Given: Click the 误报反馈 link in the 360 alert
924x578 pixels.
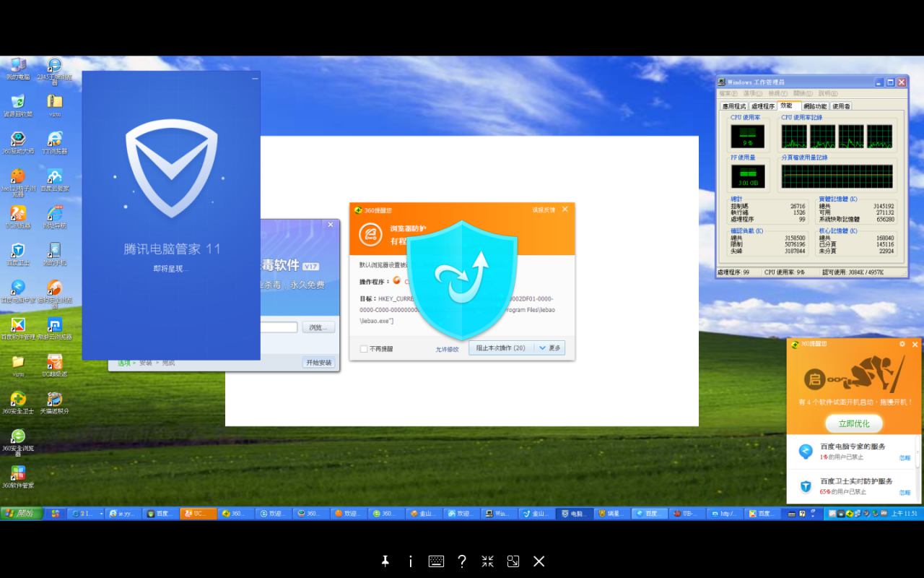Looking at the screenshot, I should click(x=544, y=210).
